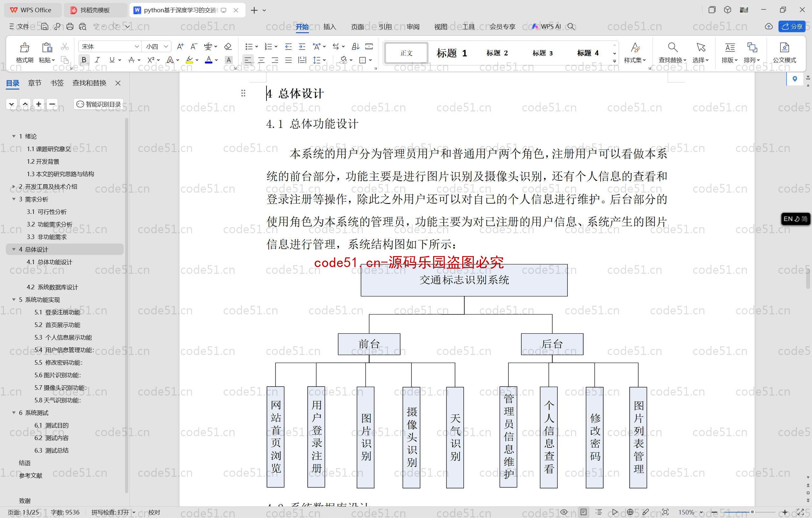Toggle the document navigation sidebar

pos(118,83)
